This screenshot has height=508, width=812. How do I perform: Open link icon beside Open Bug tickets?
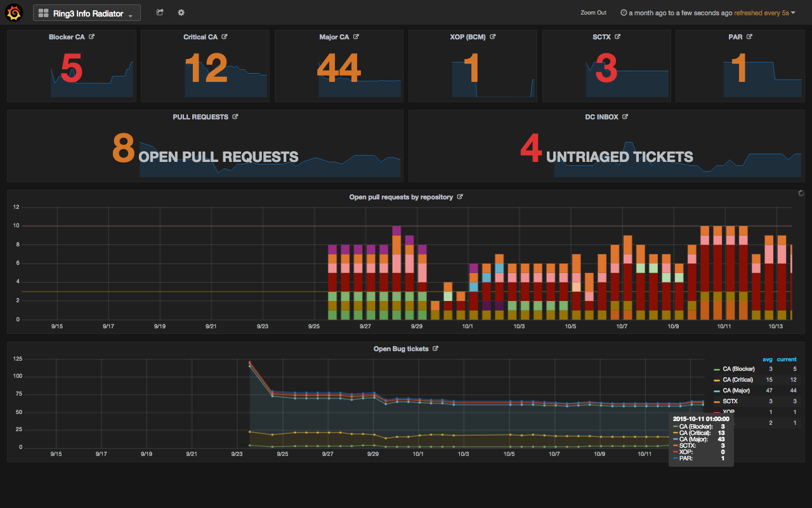click(435, 349)
